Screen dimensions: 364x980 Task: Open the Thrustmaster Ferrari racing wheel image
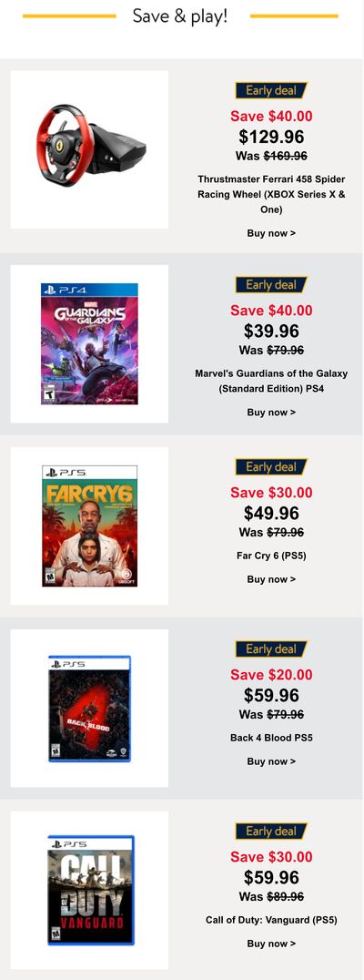tap(89, 149)
